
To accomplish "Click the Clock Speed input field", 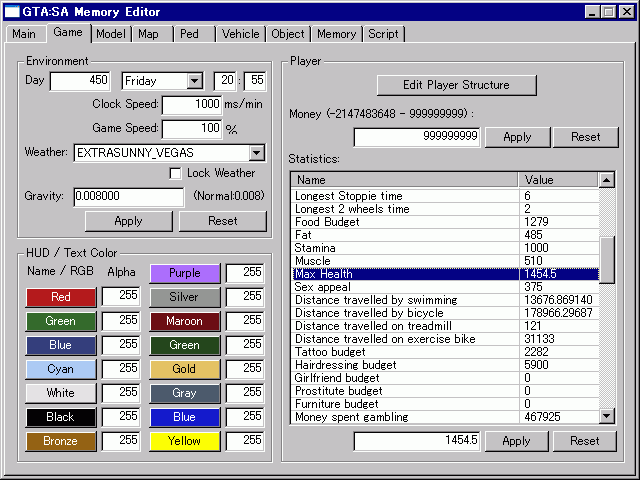I will (192, 105).
